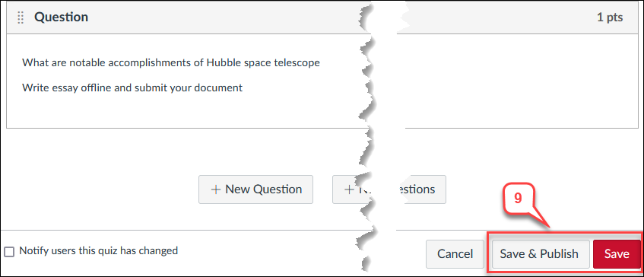The image size is (644, 277).
Task: Click the numbered 9 callout annotation
Action: point(518,199)
